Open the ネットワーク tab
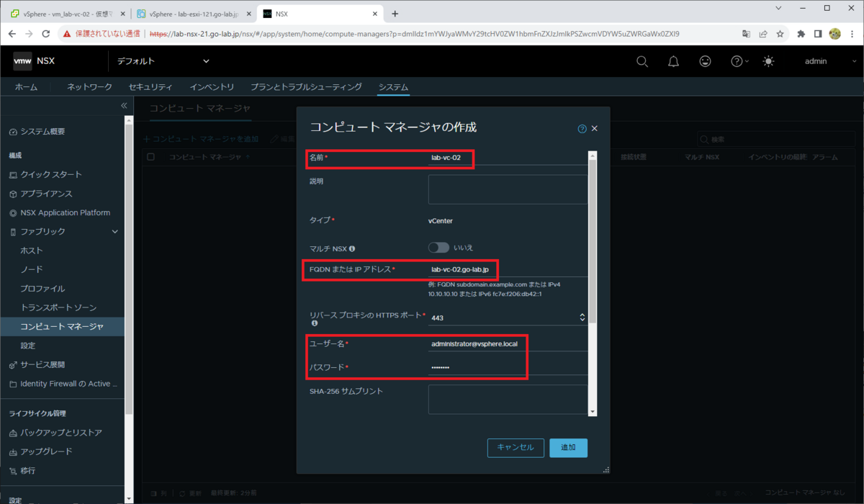 tap(89, 87)
